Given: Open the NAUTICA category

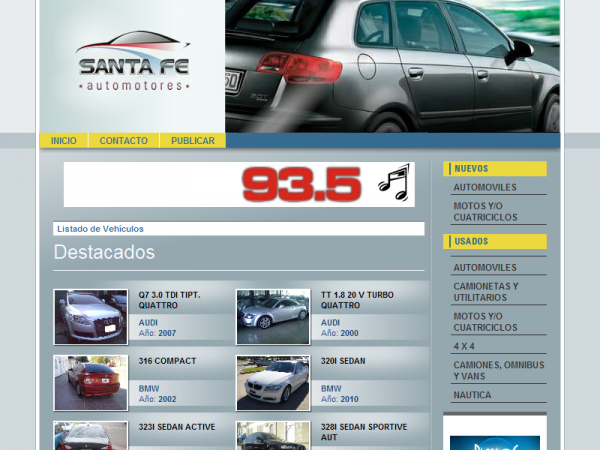Looking at the screenshot, I should [472, 395].
